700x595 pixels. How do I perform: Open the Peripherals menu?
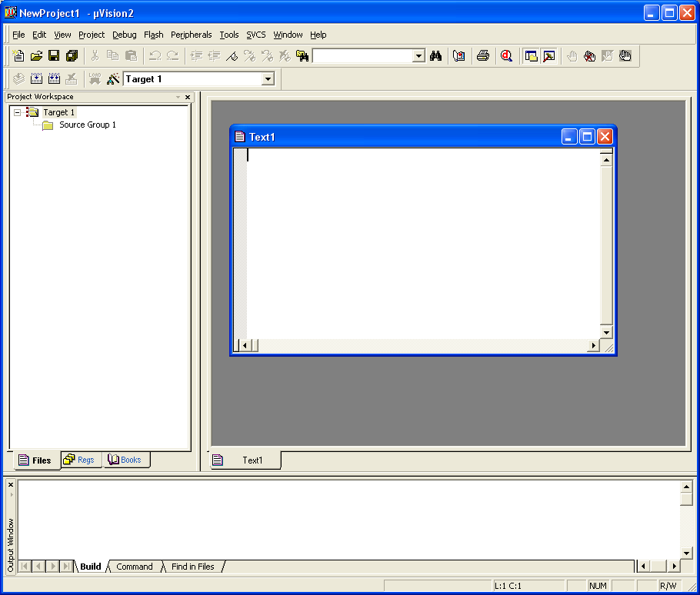[x=191, y=35]
